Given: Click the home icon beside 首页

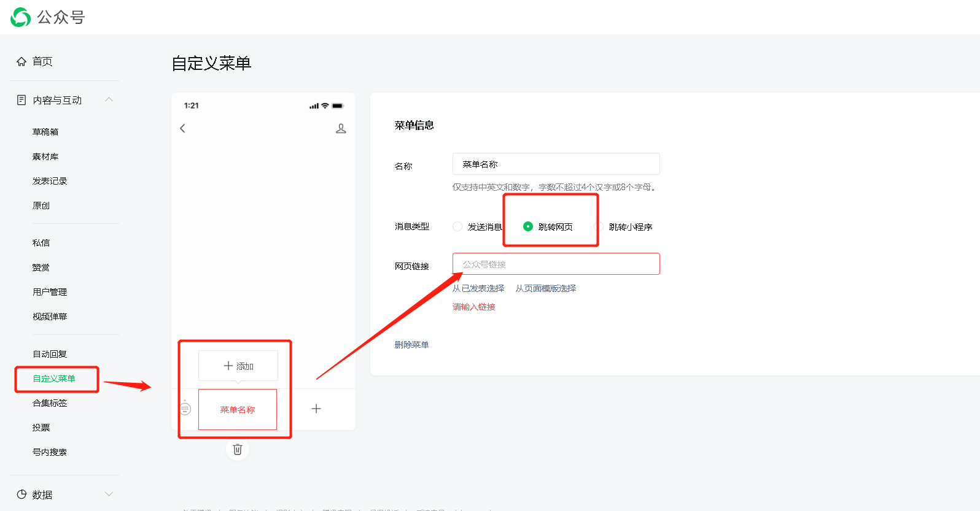Looking at the screenshot, I should coord(21,61).
